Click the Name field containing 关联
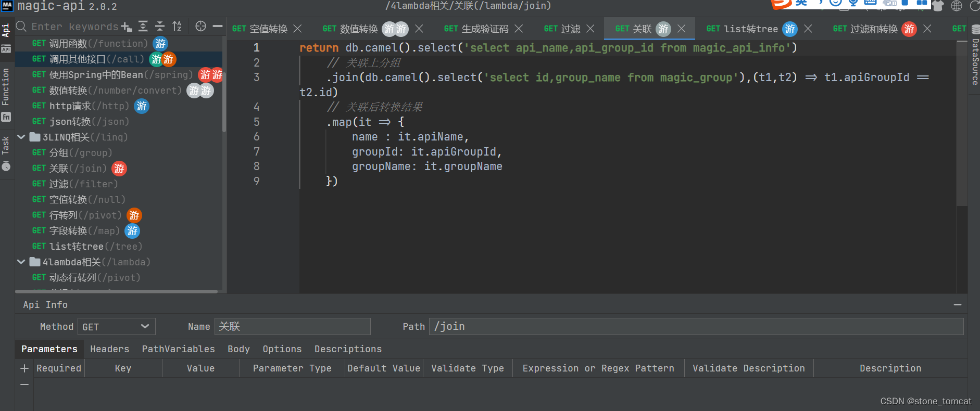This screenshot has width=980, height=411. tap(293, 327)
